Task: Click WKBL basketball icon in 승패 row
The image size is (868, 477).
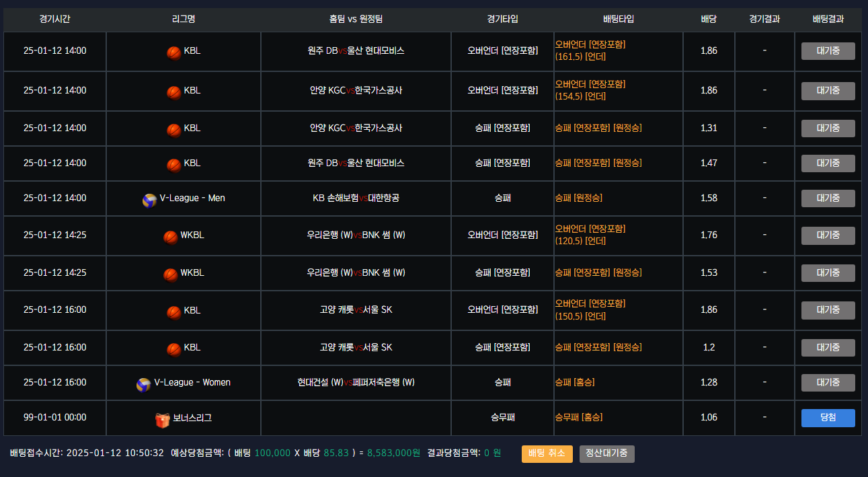Action: click(171, 274)
